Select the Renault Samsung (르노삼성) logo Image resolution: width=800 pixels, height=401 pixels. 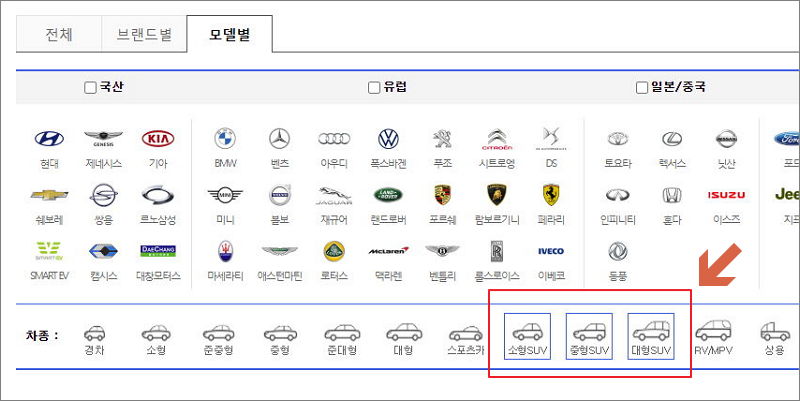(158, 195)
